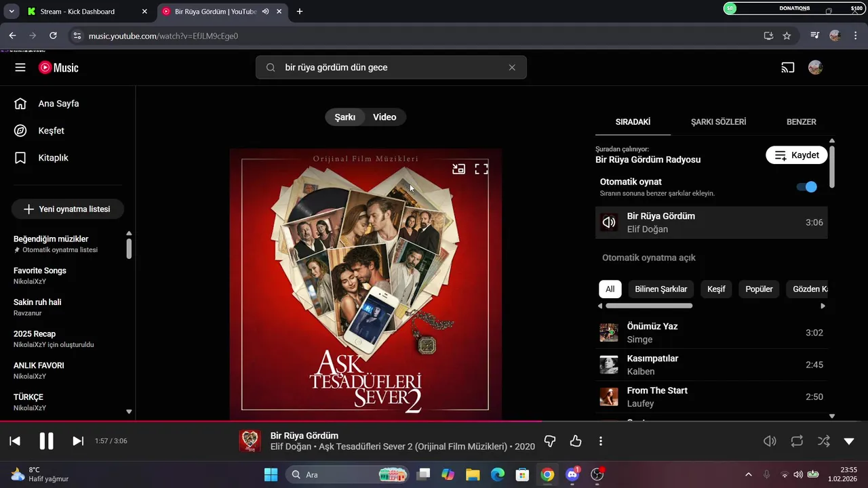Reload the page
This screenshot has width=868, height=488.
pyautogui.click(x=54, y=36)
